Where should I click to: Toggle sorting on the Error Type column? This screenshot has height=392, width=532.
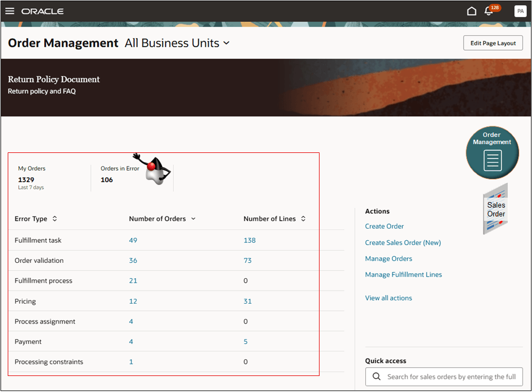tap(54, 219)
